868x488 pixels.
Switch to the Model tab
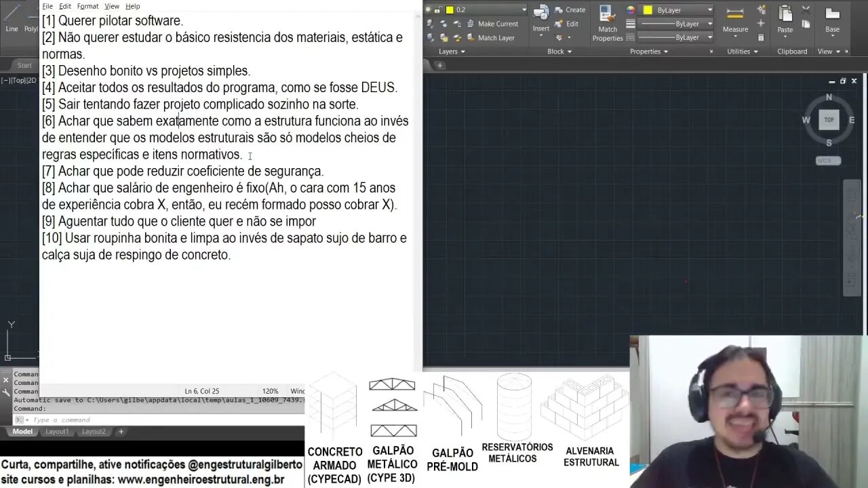point(22,432)
